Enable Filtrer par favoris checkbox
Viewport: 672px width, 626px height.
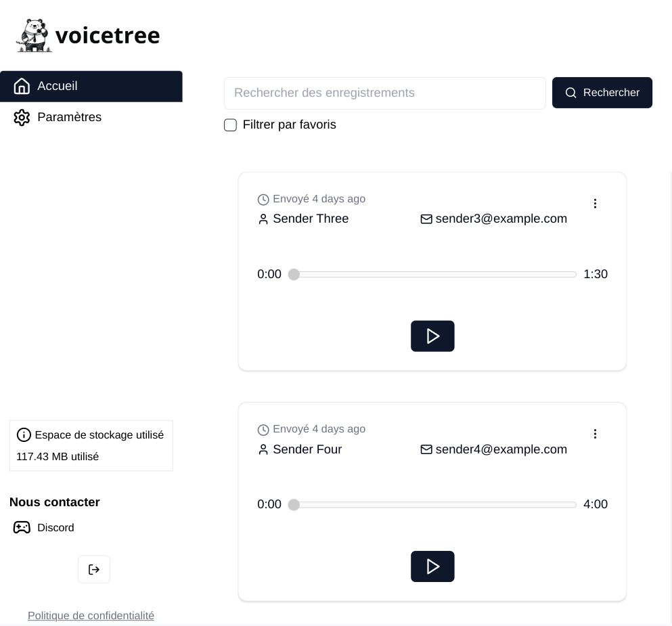tap(230, 125)
